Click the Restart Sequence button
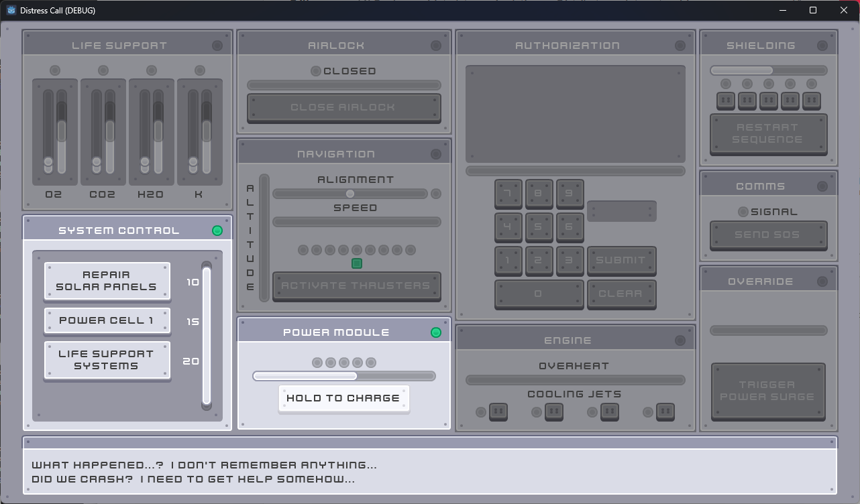 coord(768,133)
